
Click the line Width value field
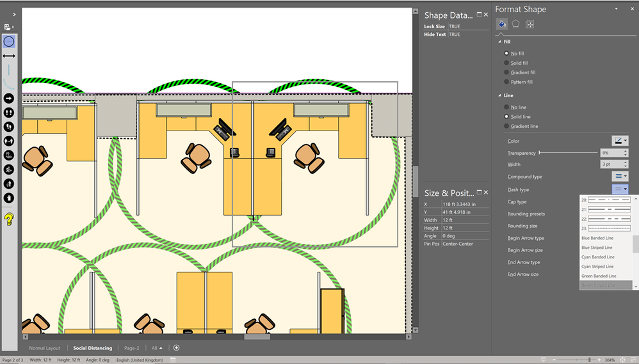pos(609,164)
